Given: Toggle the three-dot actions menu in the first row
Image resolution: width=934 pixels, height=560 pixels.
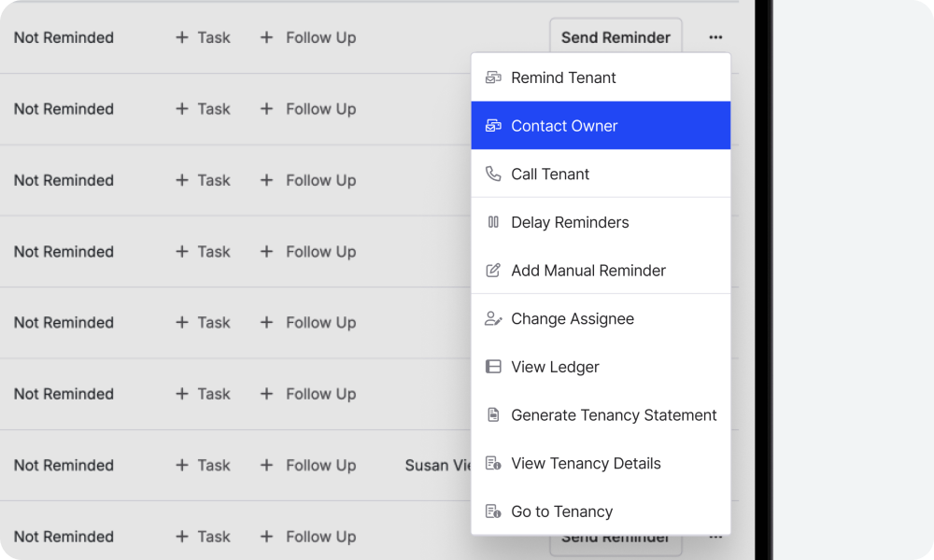Looking at the screenshot, I should click(715, 37).
